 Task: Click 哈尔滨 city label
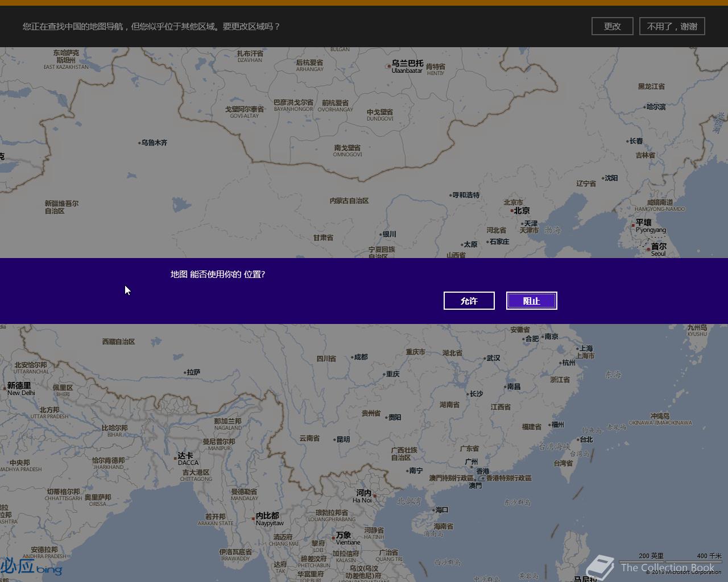pyautogui.click(x=656, y=106)
